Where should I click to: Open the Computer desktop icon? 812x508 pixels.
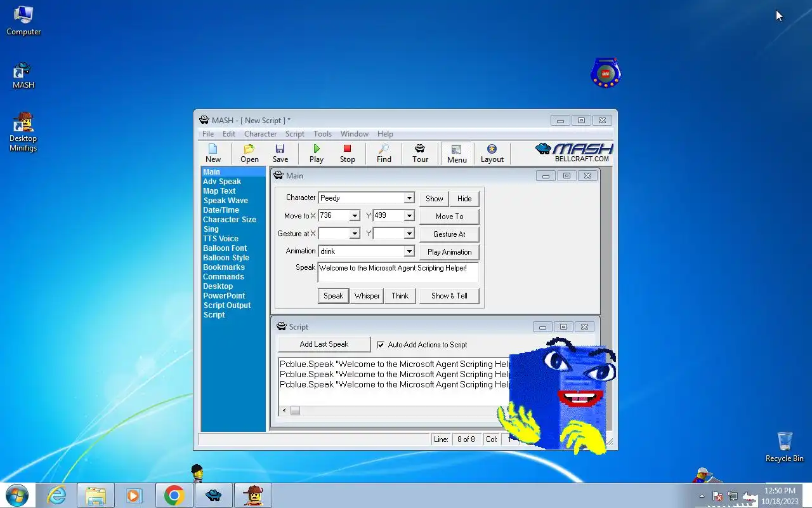click(23, 20)
